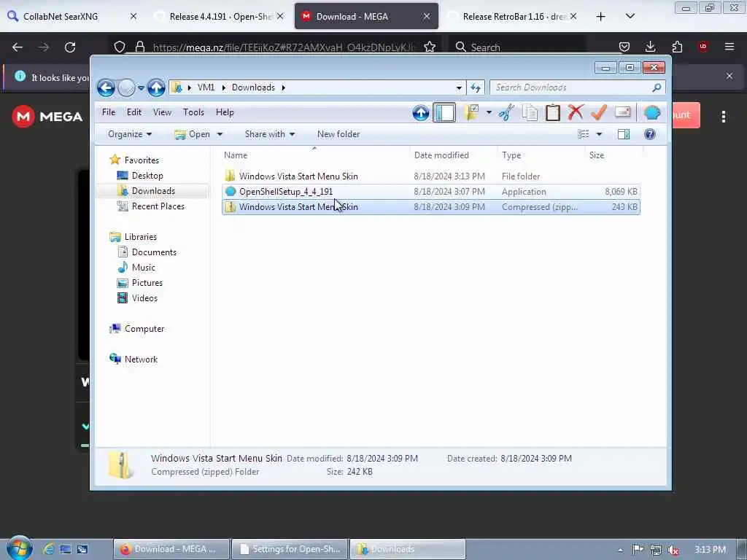Open Recent Places in the navigation pane
747x560 pixels.
[158, 206]
